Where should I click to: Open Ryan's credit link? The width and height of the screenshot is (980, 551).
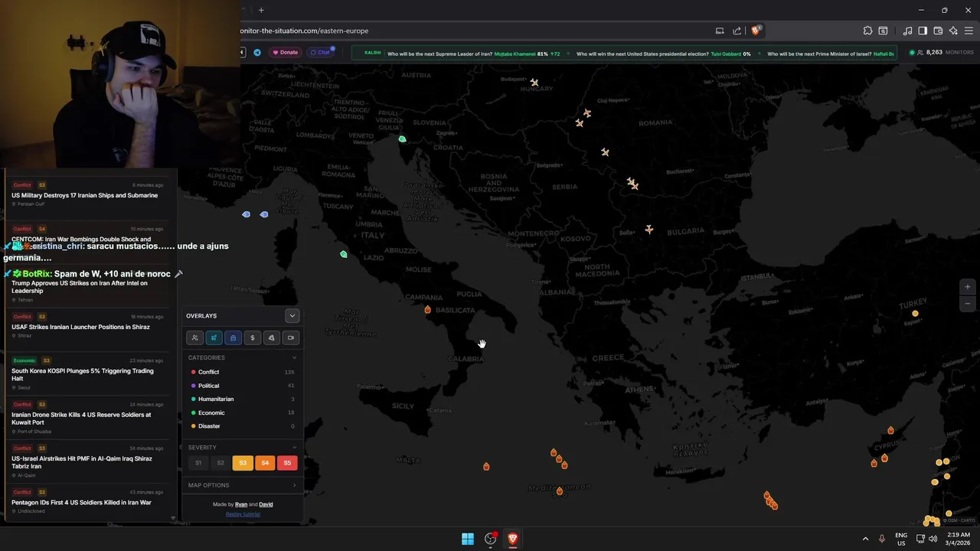tap(241, 504)
